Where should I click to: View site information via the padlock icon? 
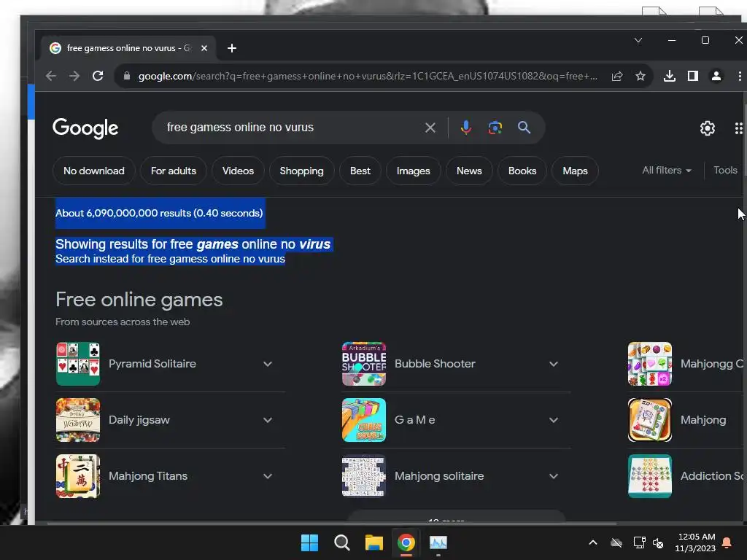(x=127, y=76)
